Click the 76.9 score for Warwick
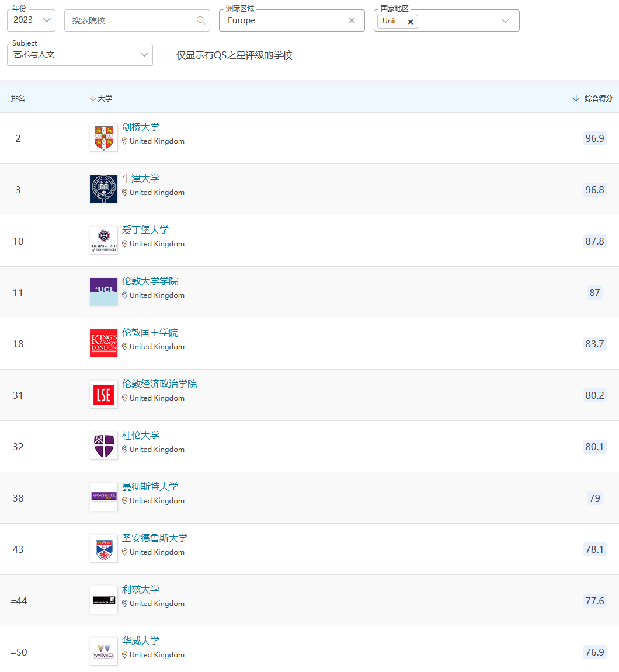 click(x=594, y=652)
